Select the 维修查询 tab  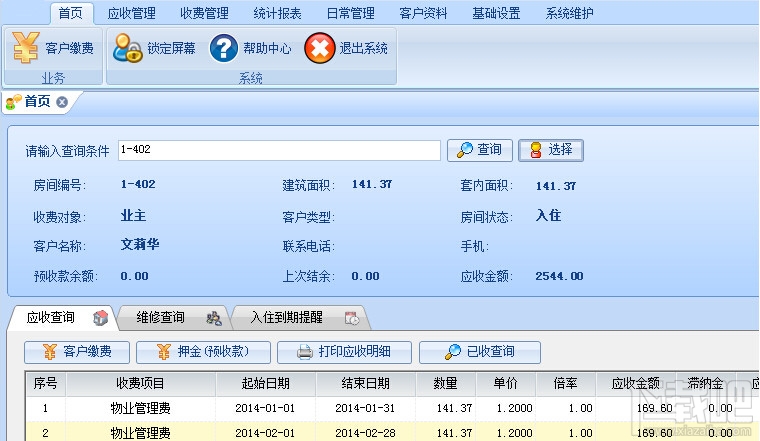click(174, 318)
